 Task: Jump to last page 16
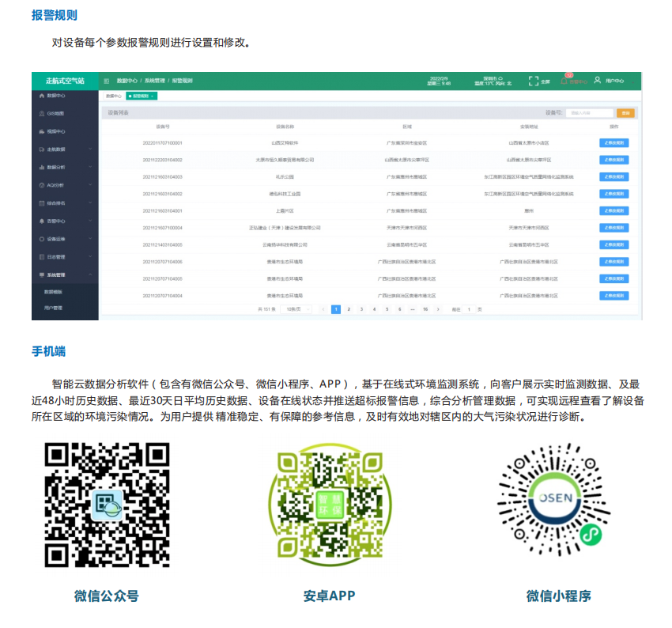[425, 309]
